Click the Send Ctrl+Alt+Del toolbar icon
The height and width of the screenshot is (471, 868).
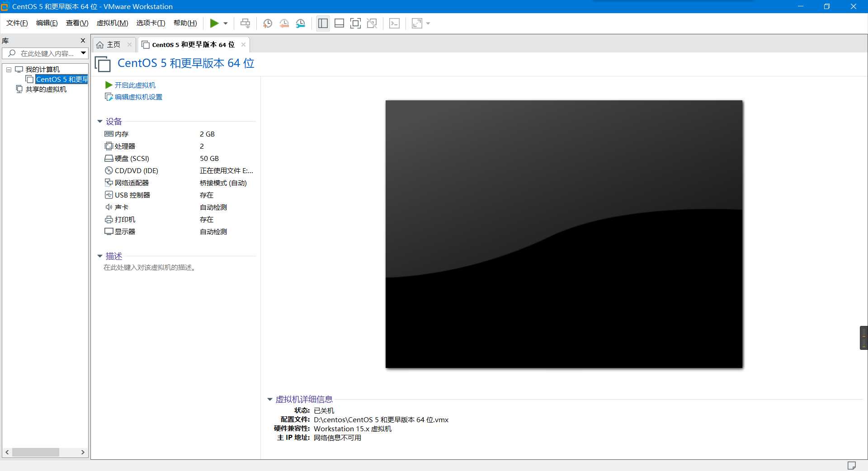coord(245,23)
